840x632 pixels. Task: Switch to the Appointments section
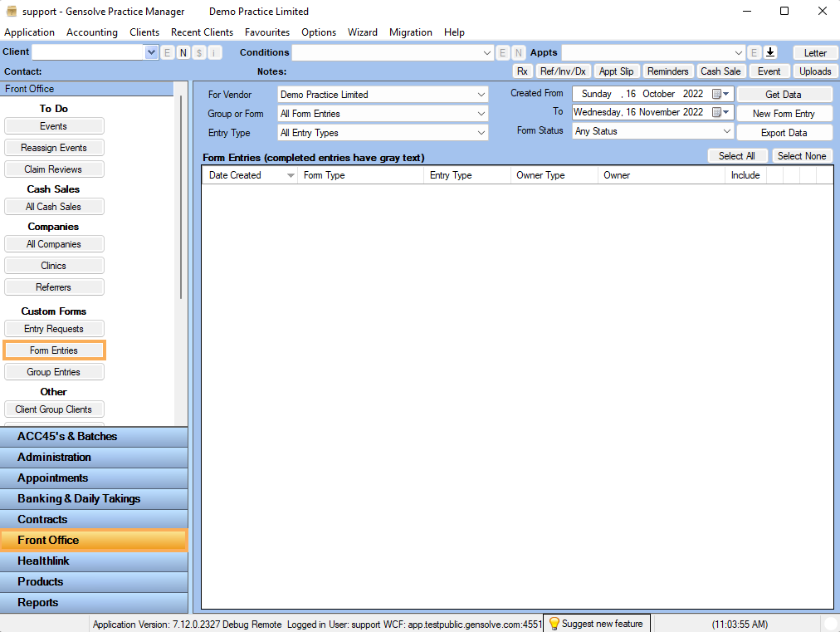click(94, 478)
